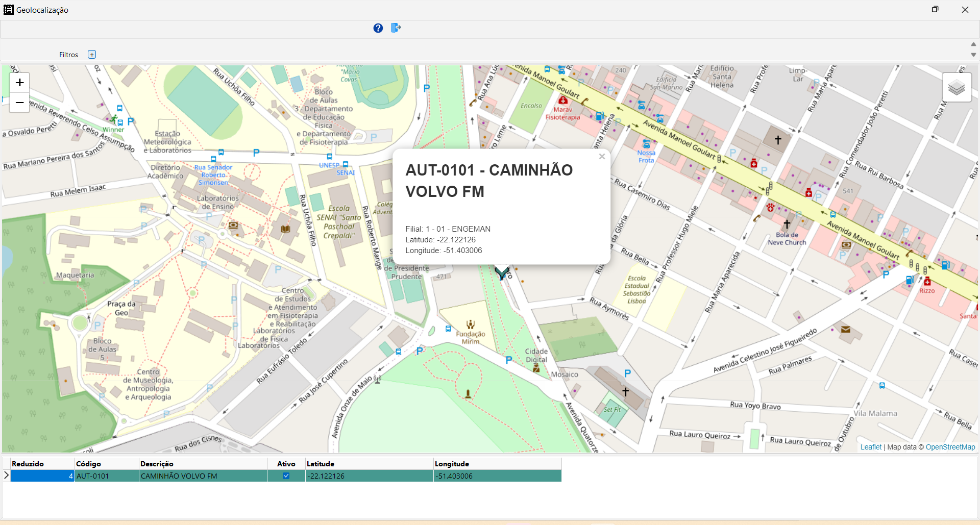Zoom in the map with plus button

tap(19, 83)
